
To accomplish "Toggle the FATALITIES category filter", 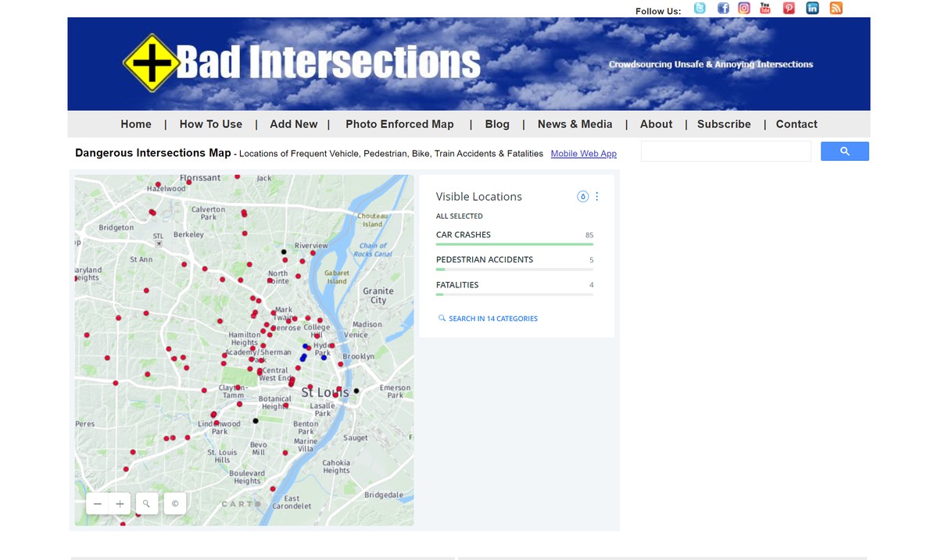I will tap(457, 285).
